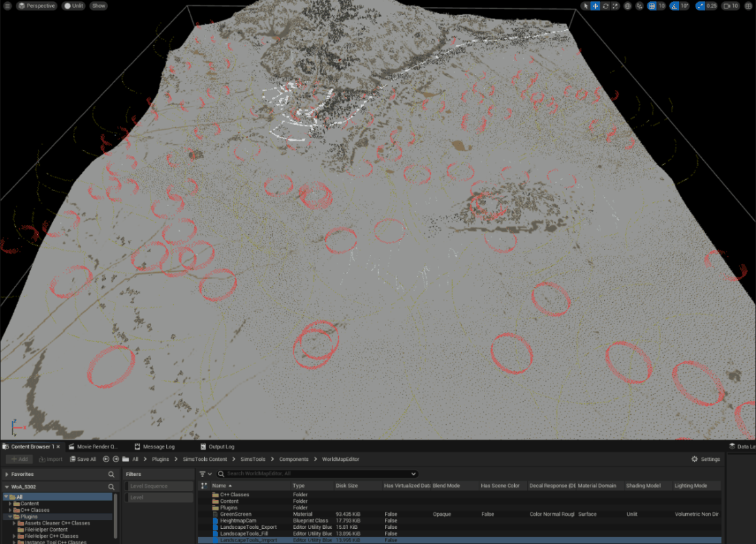Viewport: 756px width, 544px height.
Task: Select the translate (move) gizmo tool
Action: pyautogui.click(x=595, y=5)
